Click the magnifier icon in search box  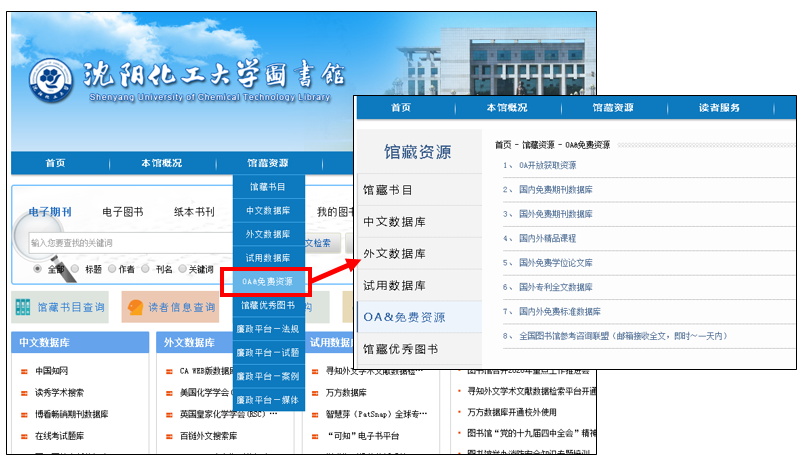click(x=22, y=243)
